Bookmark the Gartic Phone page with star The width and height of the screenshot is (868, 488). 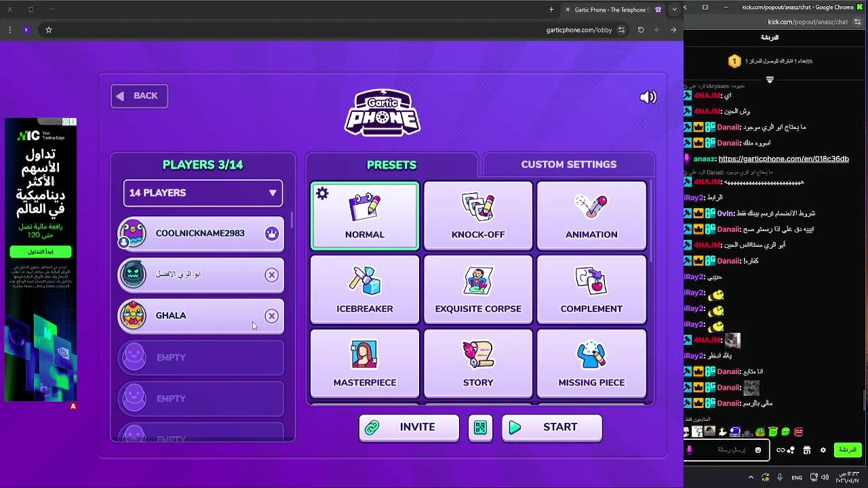(49, 30)
